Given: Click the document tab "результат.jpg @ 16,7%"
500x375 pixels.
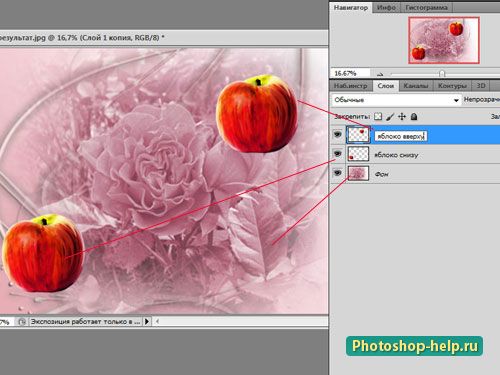Looking at the screenshot, I should 82,38.
